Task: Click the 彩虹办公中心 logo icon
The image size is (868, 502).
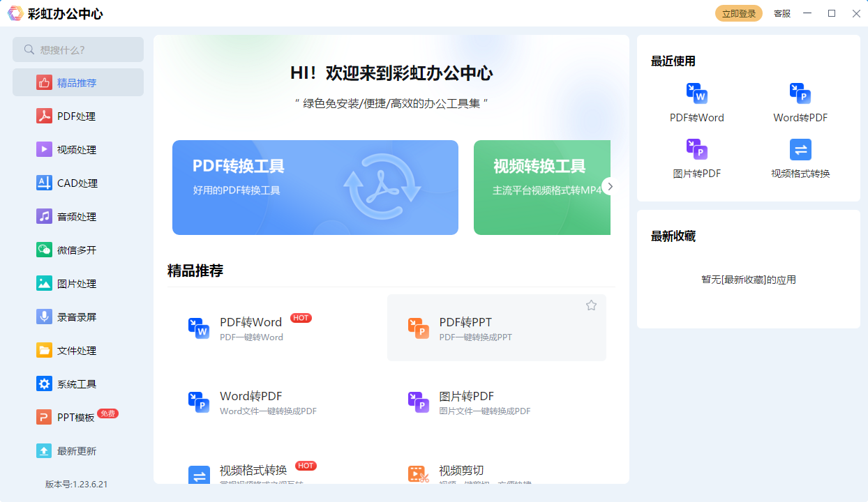Action: [x=15, y=13]
